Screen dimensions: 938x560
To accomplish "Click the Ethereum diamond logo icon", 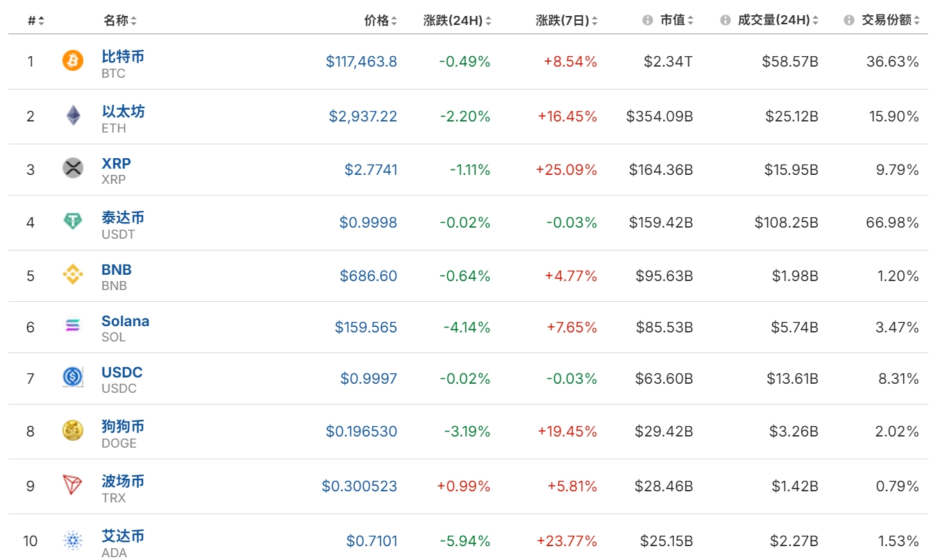I will (x=73, y=116).
